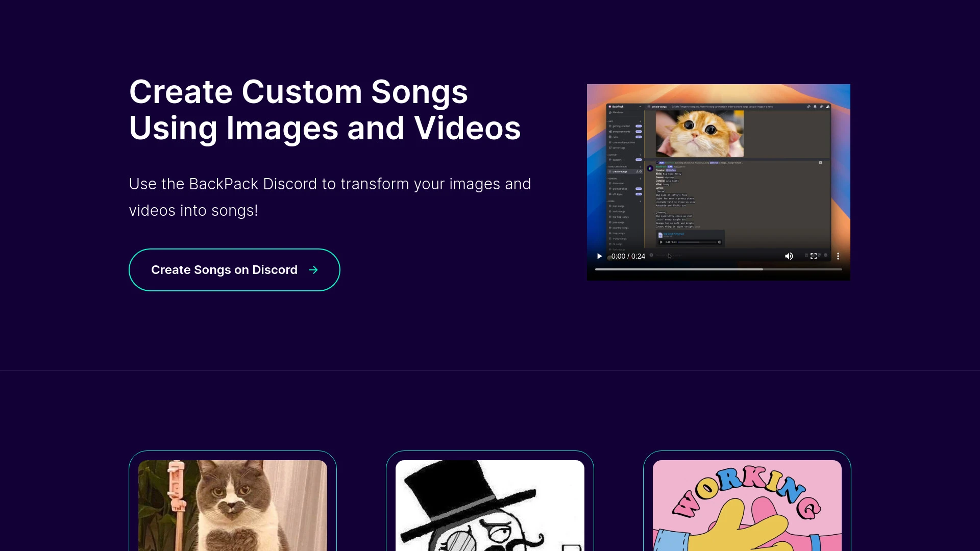Screen dimensions: 980x551
Task: Click the pin icon in Discord header
Action: [821, 107]
